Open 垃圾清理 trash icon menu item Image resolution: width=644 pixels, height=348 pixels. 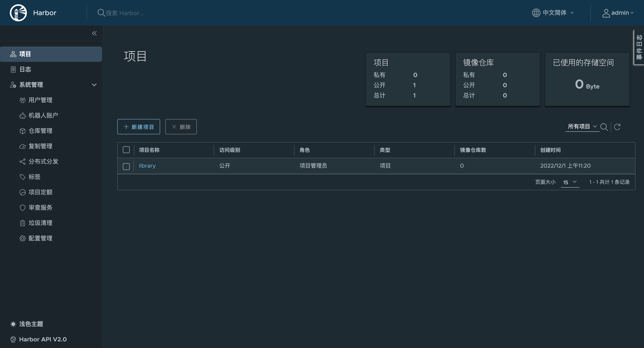point(40,223)
